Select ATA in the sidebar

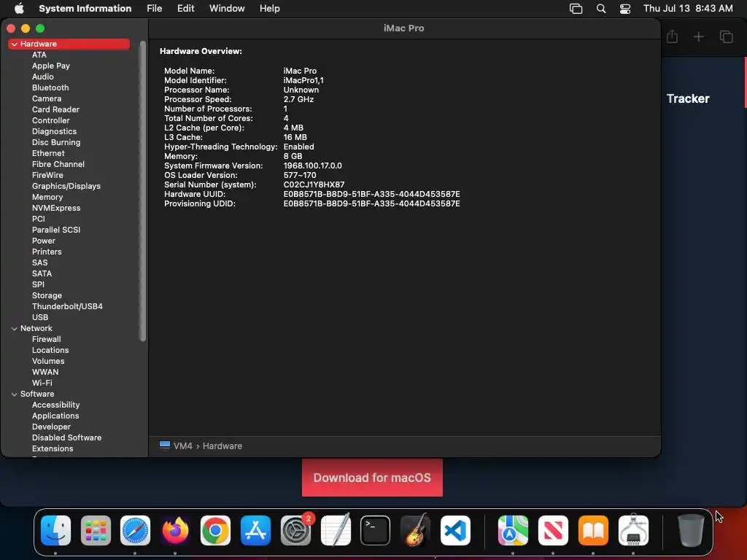coord(39,55)
